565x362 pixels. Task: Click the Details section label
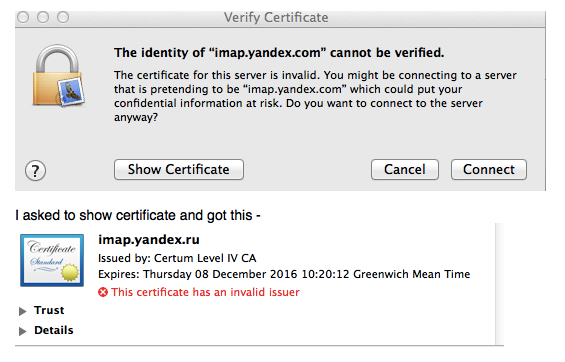[54, 330]
